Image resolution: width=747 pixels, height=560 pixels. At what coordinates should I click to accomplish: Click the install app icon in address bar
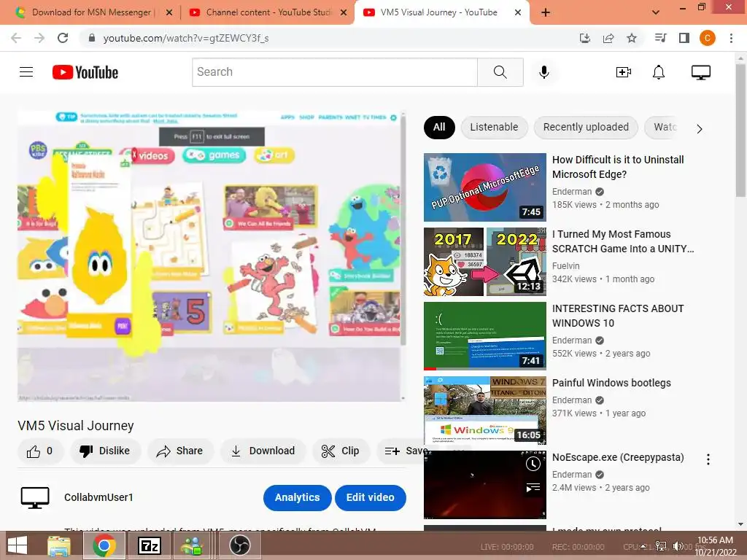[x=585, y=38]
